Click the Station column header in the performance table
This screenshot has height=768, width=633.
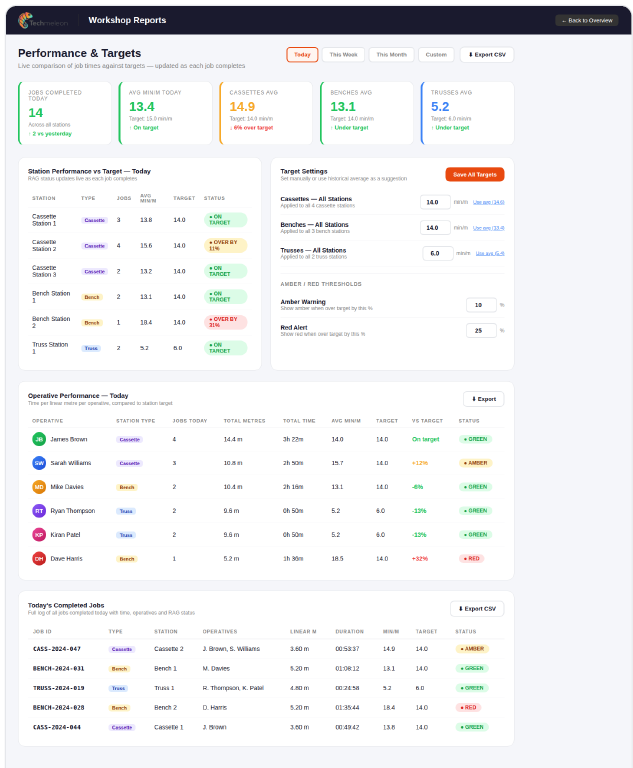click(44, 198)
